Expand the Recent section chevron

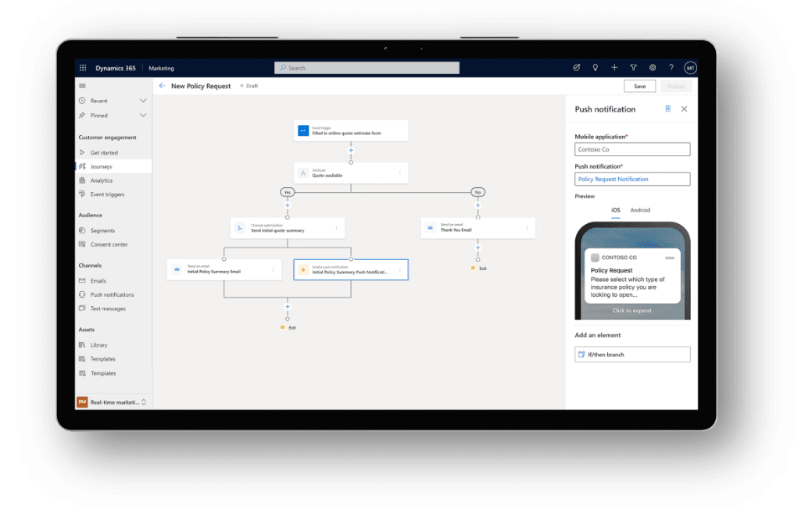[143, 101]
